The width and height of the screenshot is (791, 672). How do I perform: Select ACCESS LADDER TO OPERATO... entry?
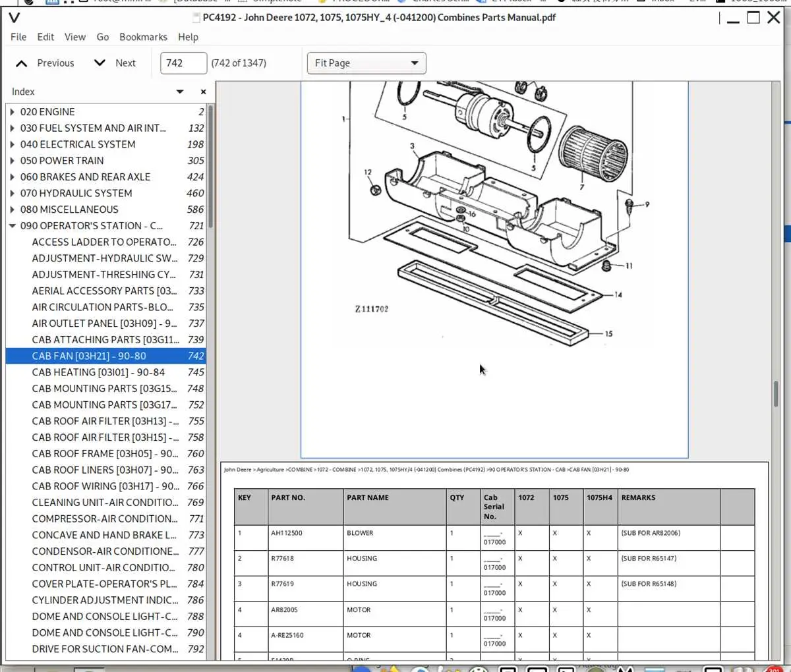(x=105, y=242)
